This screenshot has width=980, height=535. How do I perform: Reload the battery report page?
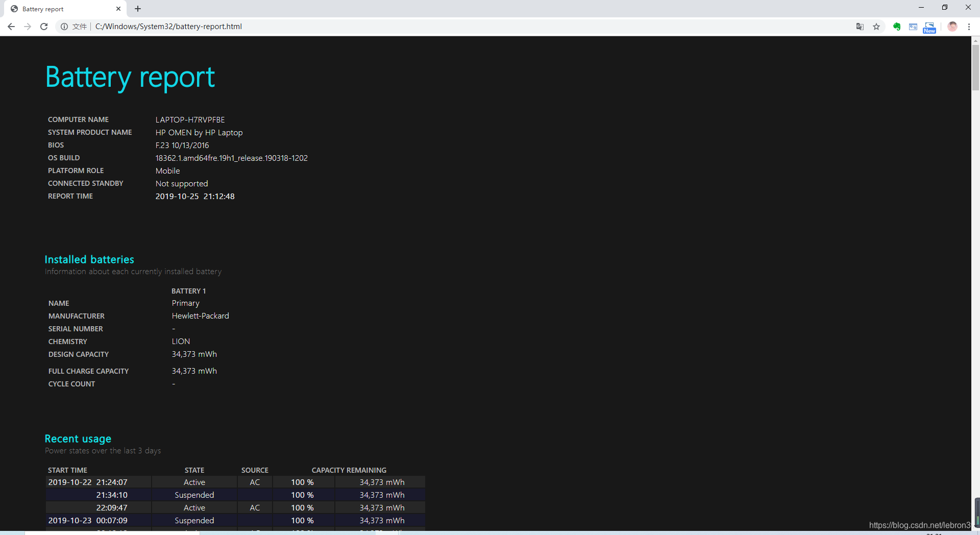click(44, 27)
